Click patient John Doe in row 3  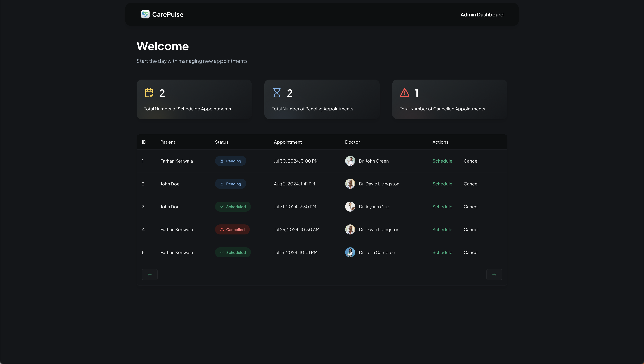click(170, 207)
